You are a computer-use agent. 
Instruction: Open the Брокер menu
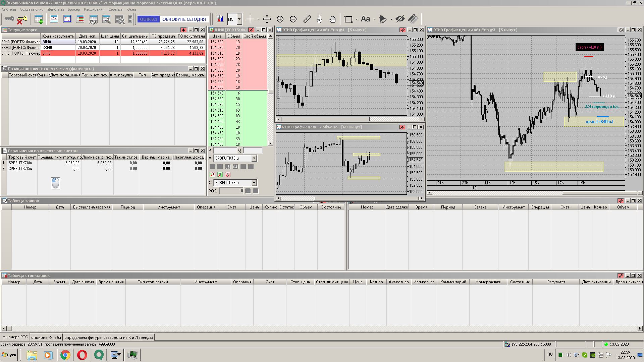[74, 9]
